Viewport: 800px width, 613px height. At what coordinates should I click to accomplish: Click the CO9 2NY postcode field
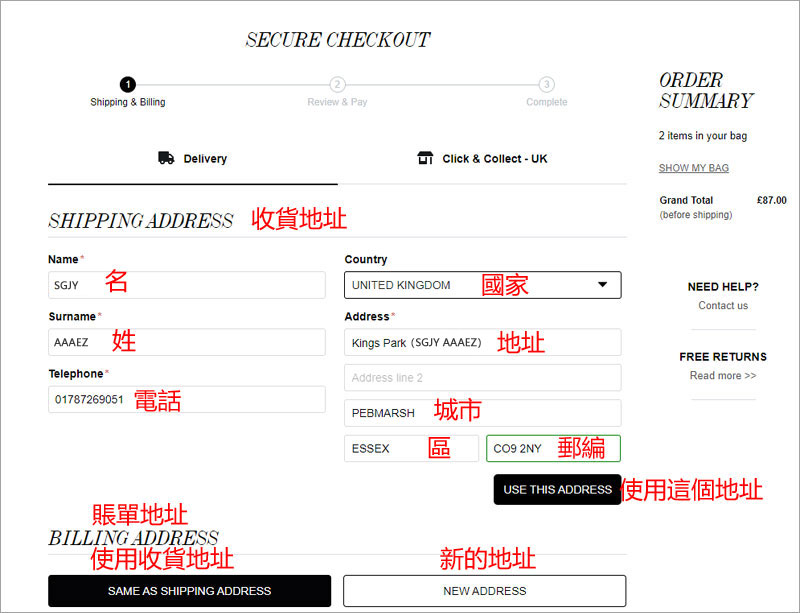click(553, 448)
